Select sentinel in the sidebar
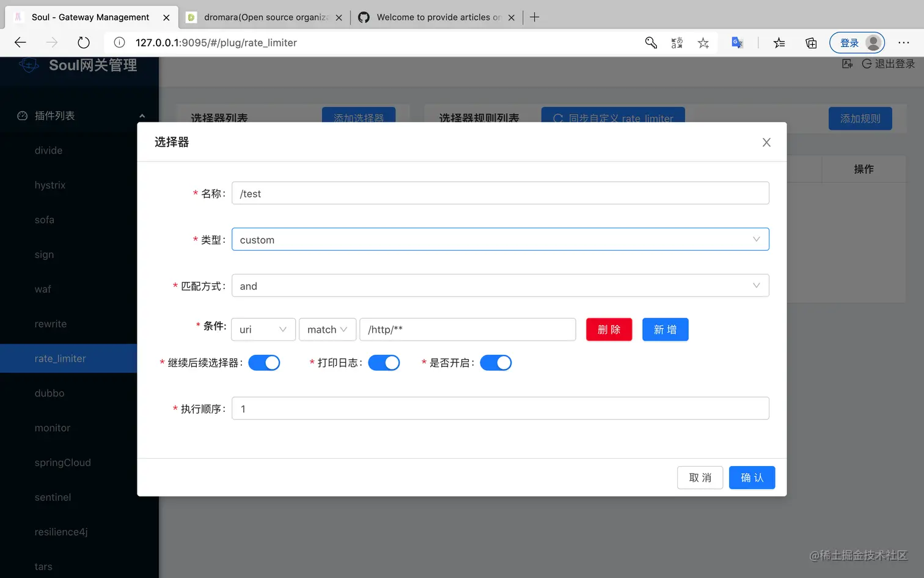Viewport: 924px width, 578px height. click(53, 497)
